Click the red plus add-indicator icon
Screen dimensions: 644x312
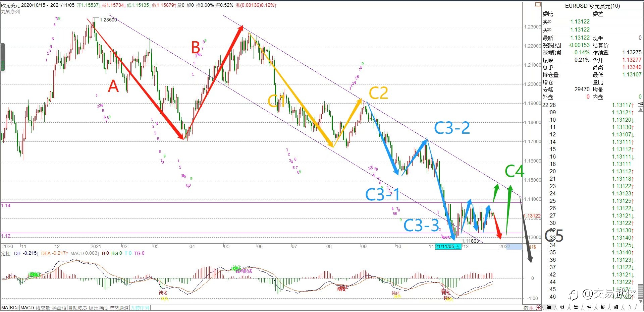pos(538,308)
